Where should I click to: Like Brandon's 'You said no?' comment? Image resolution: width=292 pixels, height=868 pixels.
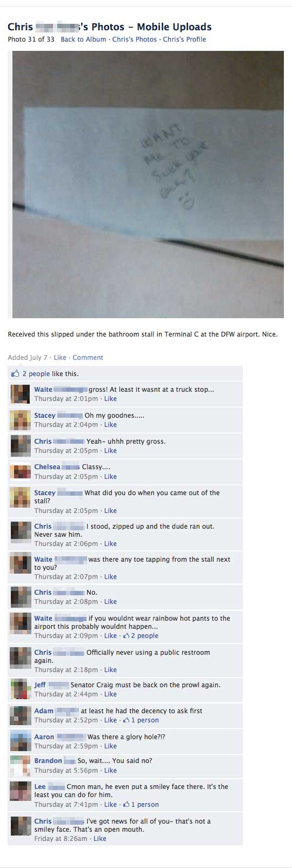tap(110, 771)
